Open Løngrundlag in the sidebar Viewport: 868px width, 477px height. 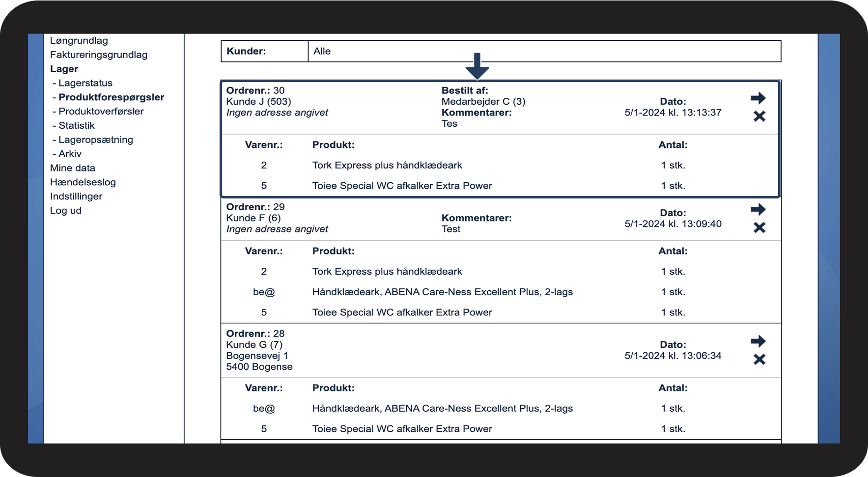[79, 41]
